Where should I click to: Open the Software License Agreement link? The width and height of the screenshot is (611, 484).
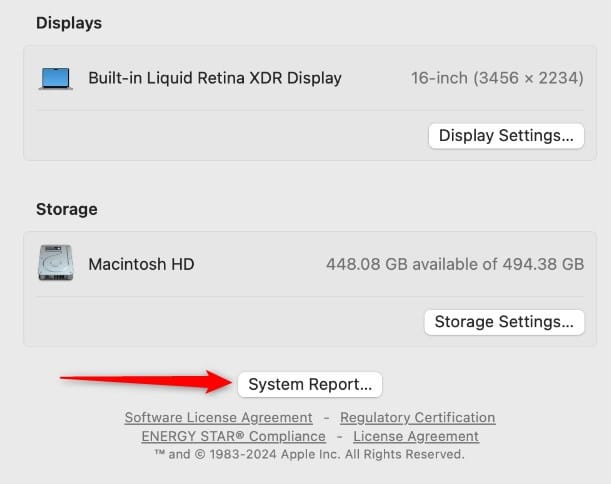tap(218, 418)
